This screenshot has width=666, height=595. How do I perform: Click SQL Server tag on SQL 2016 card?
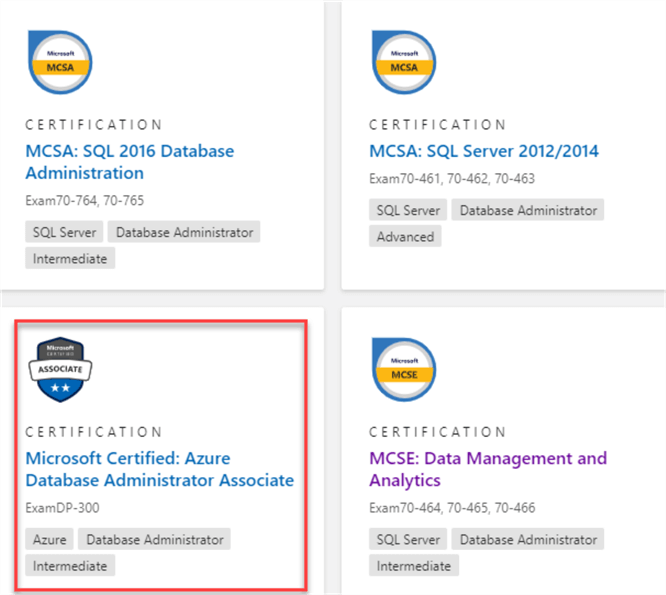pos(64,232)
